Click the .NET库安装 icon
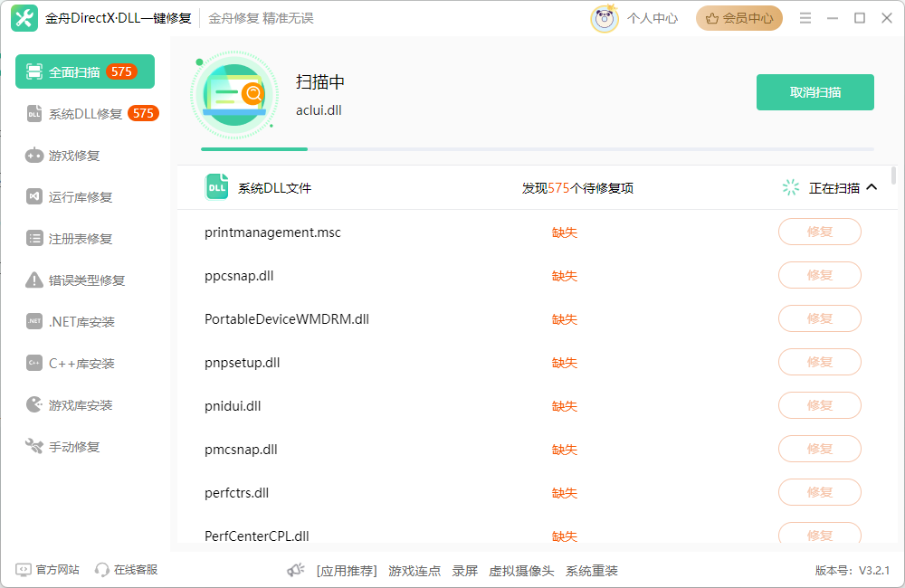The image size is (905, 588). pyautogui.click(x=33, y=322)
